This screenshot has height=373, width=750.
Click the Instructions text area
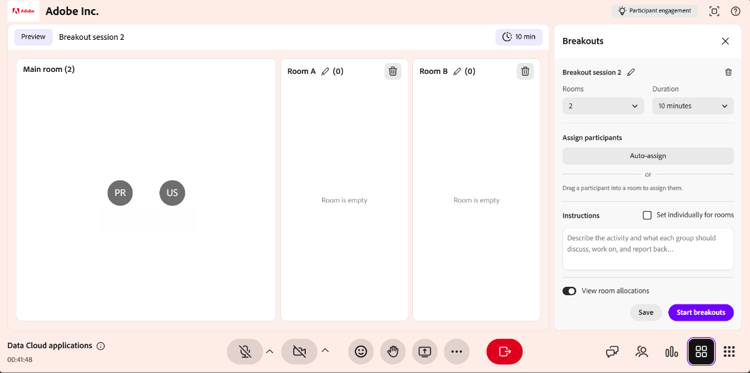[648, 249]
